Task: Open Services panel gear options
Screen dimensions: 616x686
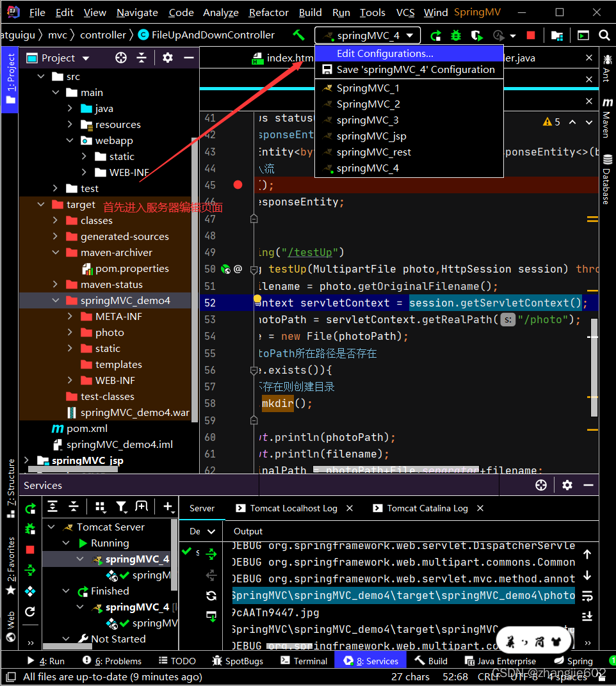Action: click(567, 485)
